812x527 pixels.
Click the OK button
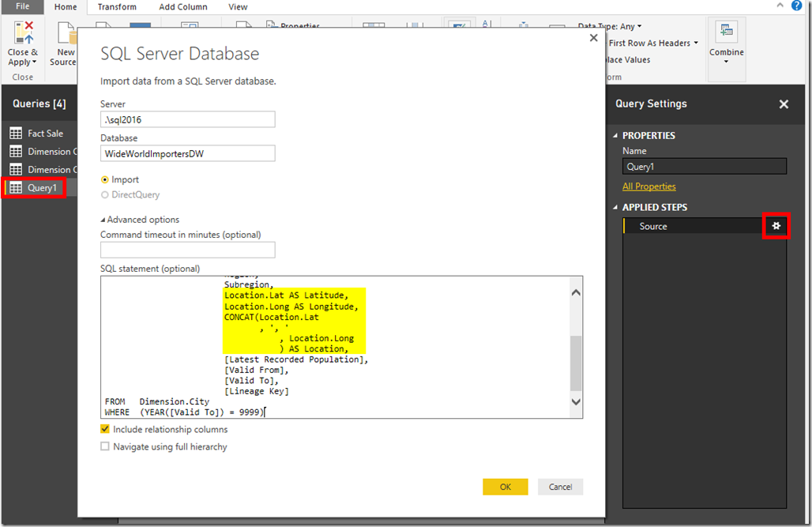(506, 487)
